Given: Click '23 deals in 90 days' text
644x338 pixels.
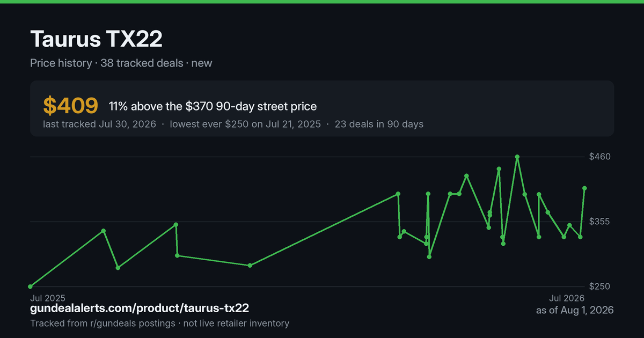Looking at the screenshot, I should point(379,124).
